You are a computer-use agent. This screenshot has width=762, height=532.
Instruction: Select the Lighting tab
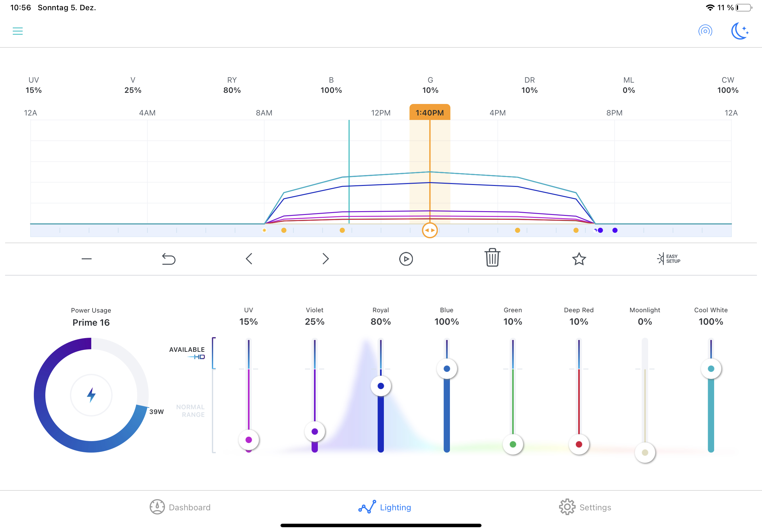pyautogui.click(x=385, y=507)
